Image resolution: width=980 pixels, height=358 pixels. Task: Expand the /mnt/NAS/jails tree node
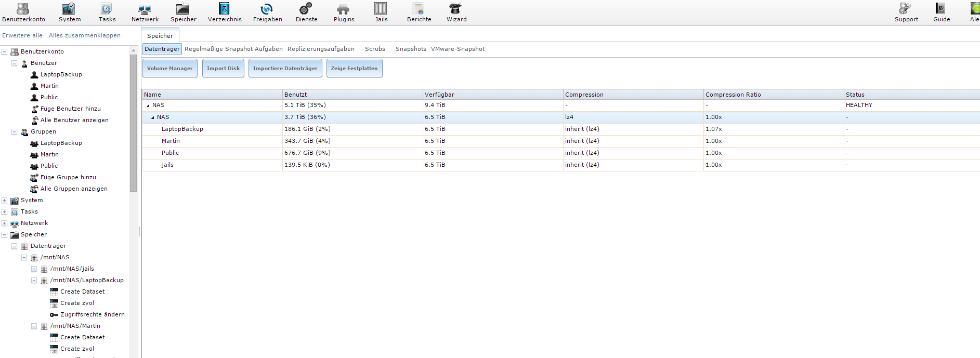point(34,269)
